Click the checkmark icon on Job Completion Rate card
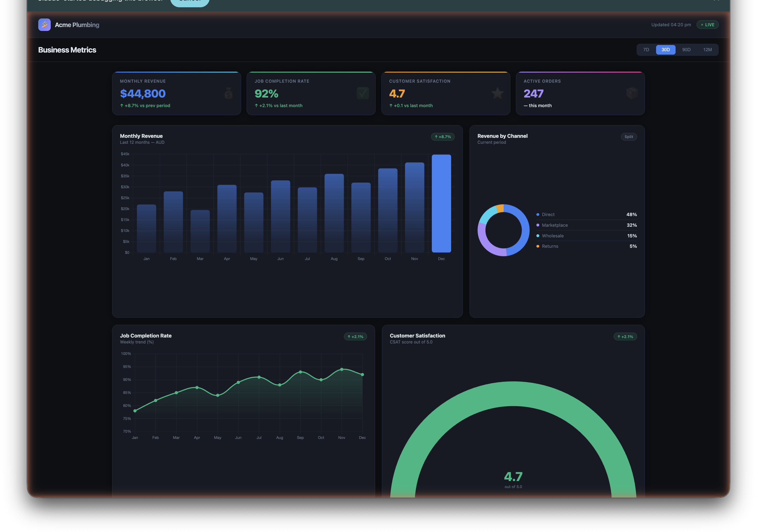Screen dimensions: 757x532 pyautogui.click(x=363, y=93)
